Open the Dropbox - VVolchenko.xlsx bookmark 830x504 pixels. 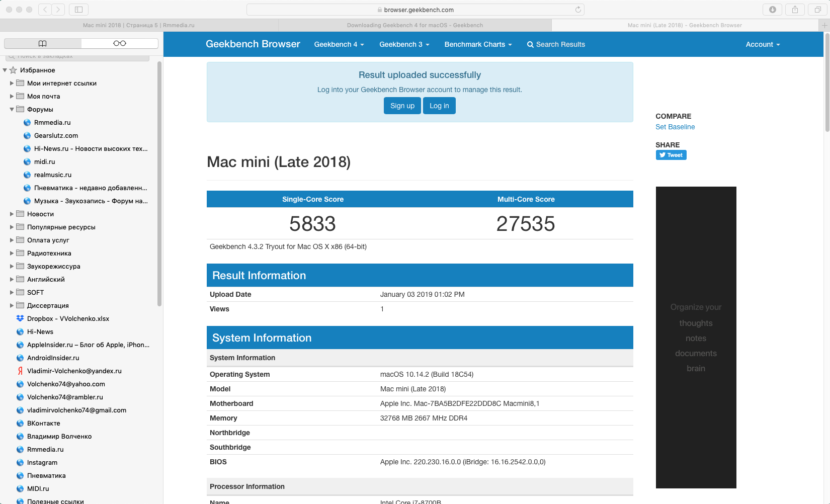coord(68,318)
